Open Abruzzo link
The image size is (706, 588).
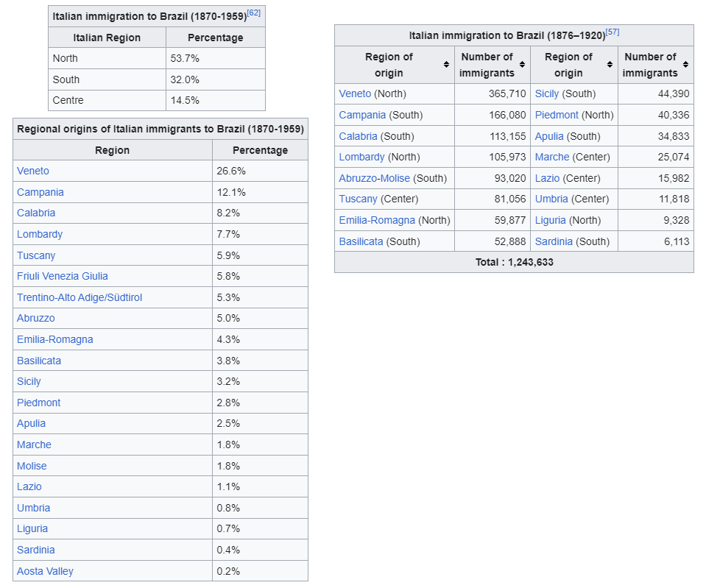tap(35, 319)
